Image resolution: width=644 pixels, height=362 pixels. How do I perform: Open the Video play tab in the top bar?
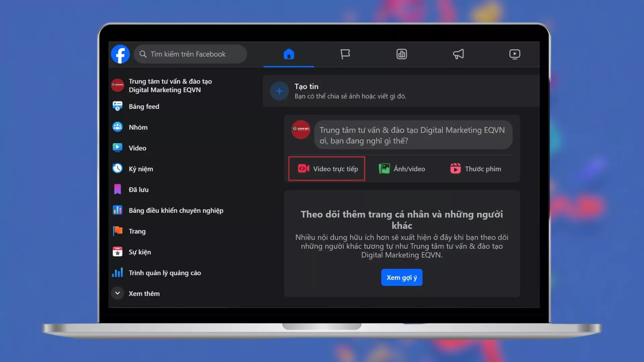coord(515,54)
